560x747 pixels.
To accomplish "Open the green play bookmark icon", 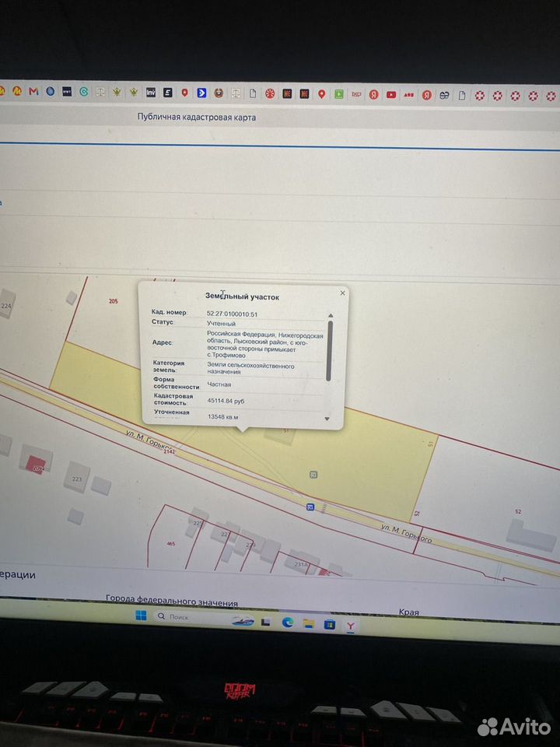I will point(338,94).
